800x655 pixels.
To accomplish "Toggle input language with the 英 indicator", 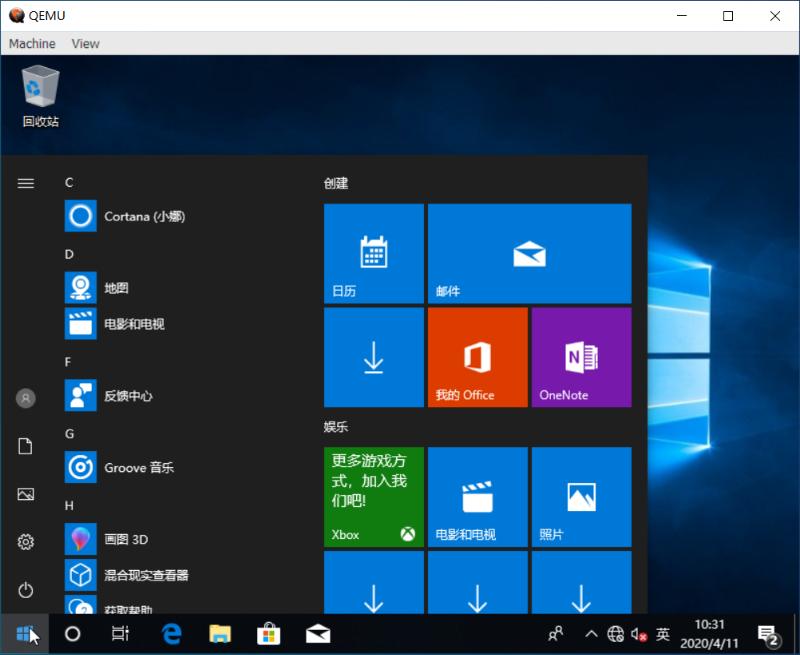I will [662, 633].
